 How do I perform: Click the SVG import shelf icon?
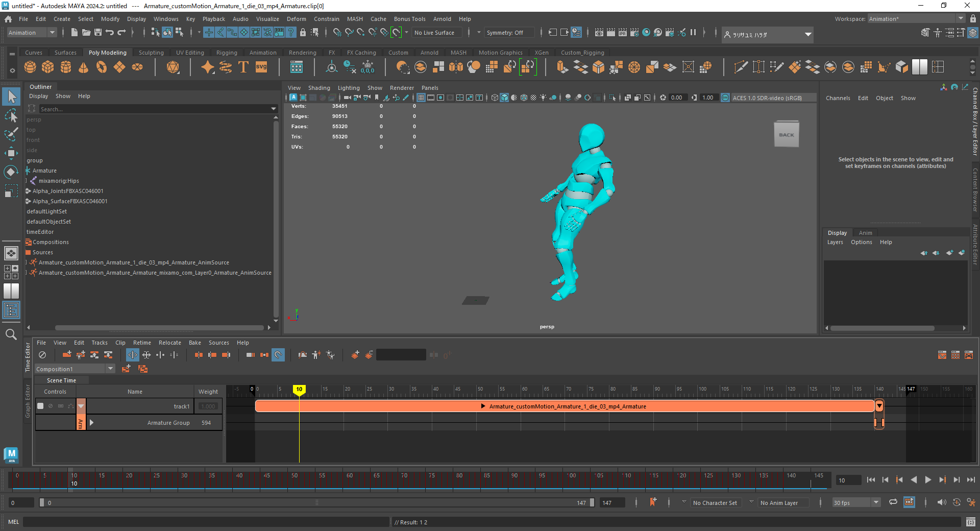click(261, 67)
